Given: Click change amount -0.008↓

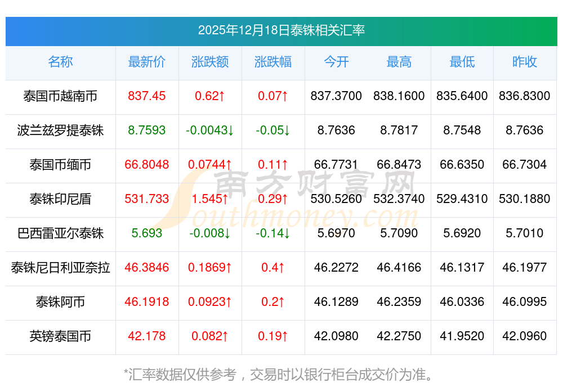Looking at the screenshot, I should (210, 233).
